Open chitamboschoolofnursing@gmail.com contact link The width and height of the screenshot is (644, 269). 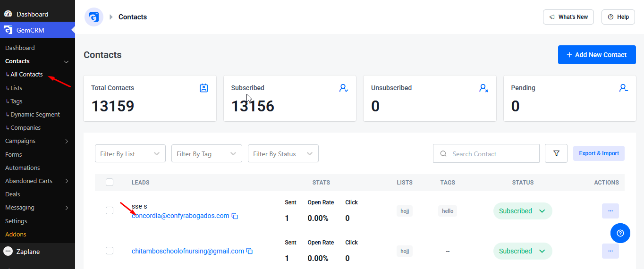pyautogui.click(x=188, y=251)
